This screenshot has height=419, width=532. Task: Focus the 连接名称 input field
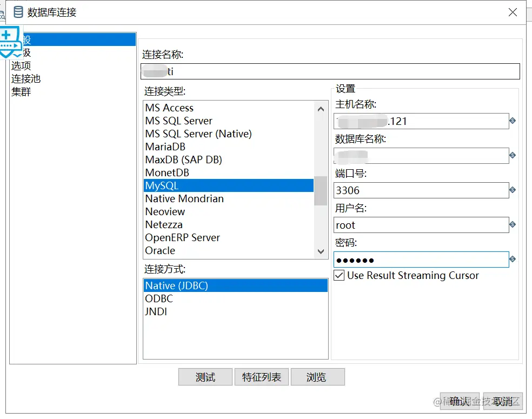(330, 71)
